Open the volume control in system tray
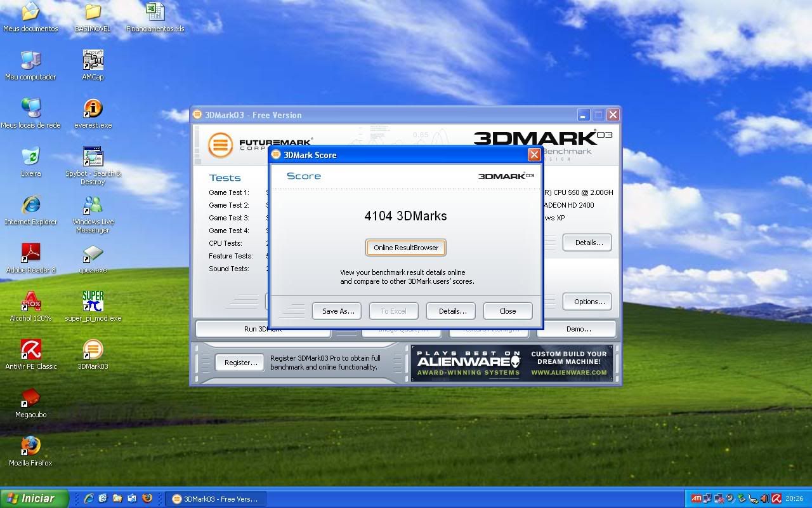 click(764, 498)
